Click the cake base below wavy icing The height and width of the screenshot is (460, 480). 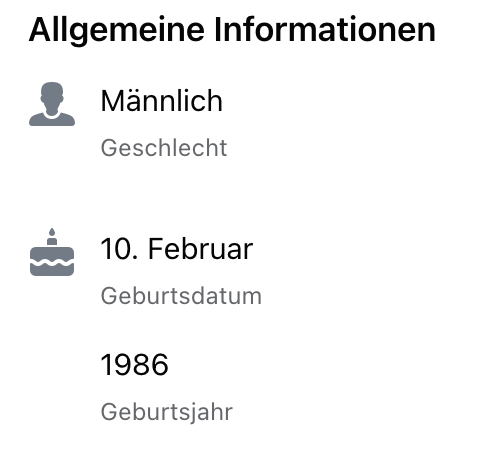tap(52, 270)
